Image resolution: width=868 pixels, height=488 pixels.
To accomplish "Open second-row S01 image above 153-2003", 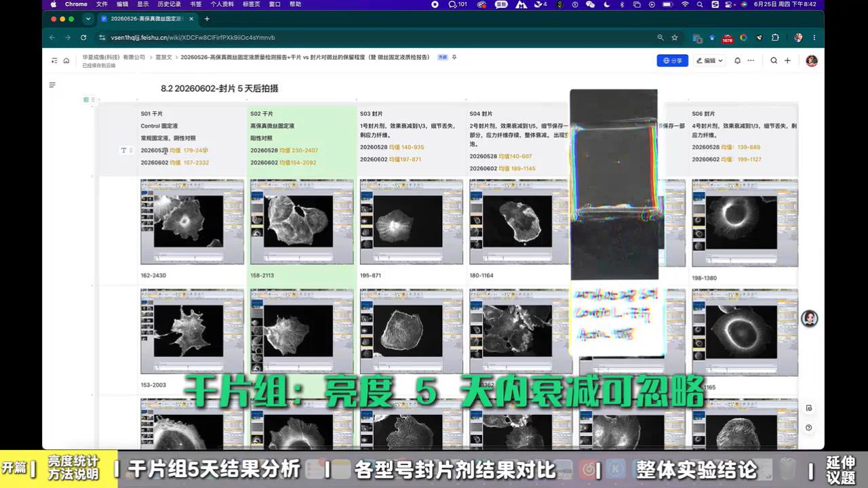I will 192,331.
